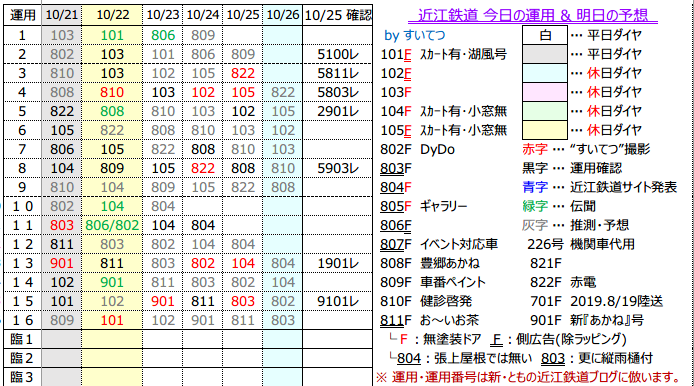Click the 赤字 “すいてつ”撮影 legend entry
This screenshot has height=386, width=694.
pyautogui.click(x=586, y=150)
